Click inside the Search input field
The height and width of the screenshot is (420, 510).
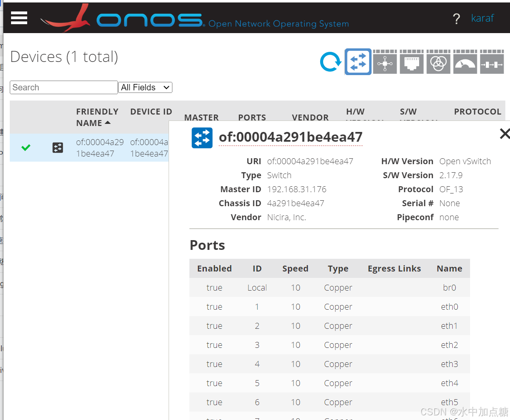pos(64,87)
